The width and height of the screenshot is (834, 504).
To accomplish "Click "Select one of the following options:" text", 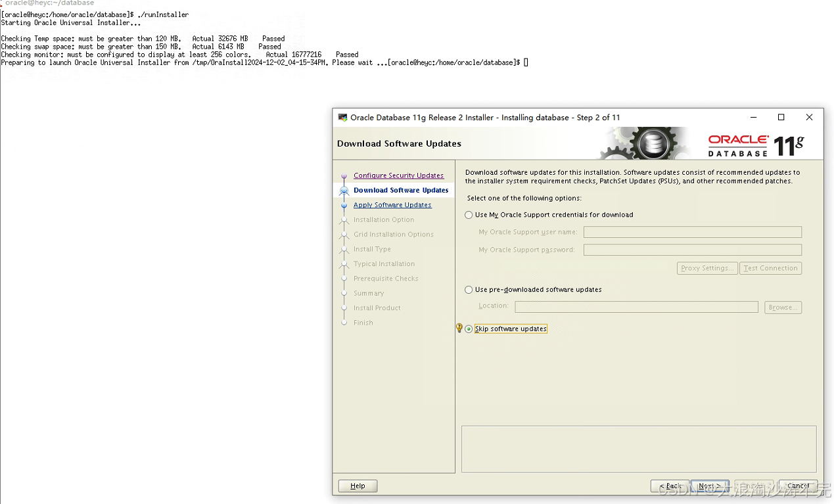I will (524, 198).
